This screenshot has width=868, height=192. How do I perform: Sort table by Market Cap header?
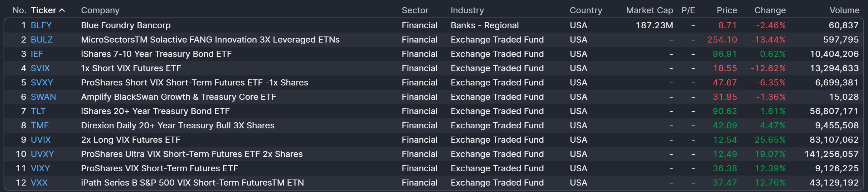[x=649, y=10]
